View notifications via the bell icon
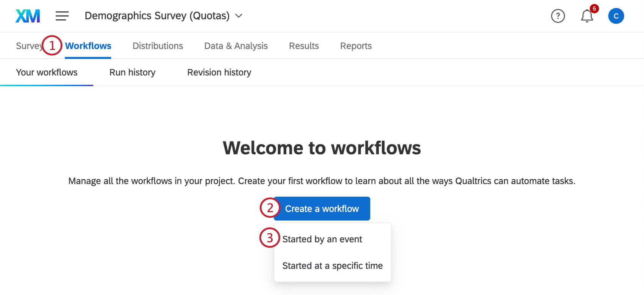644x295 pixels. 587,16
